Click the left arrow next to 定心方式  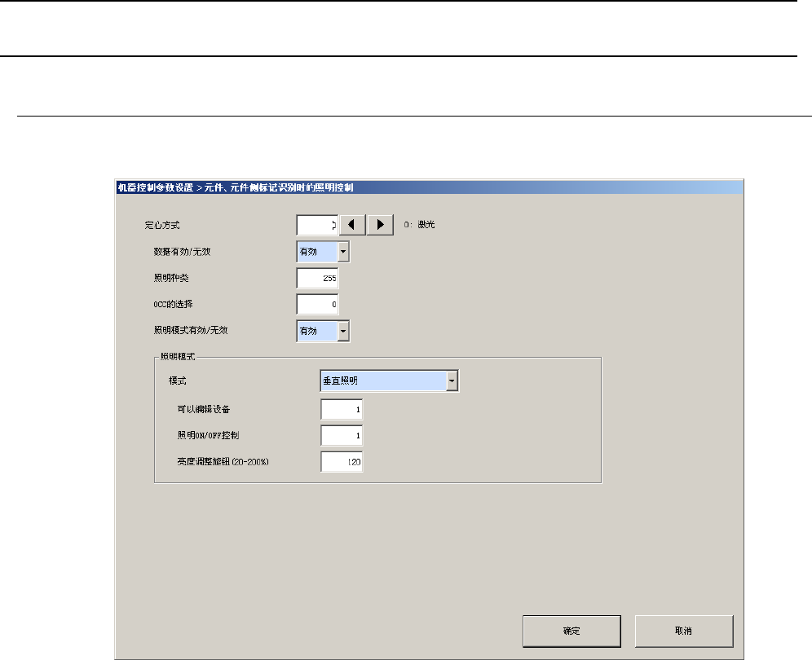tap(352, 225)
